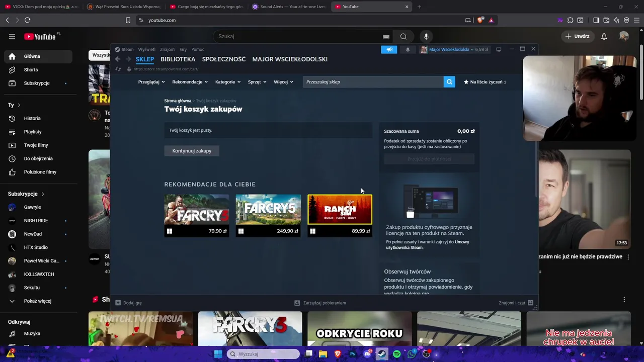Click the Kontynuuj zakupy button
This screenshot has height=362, width=644.
[x=192, y=151]
